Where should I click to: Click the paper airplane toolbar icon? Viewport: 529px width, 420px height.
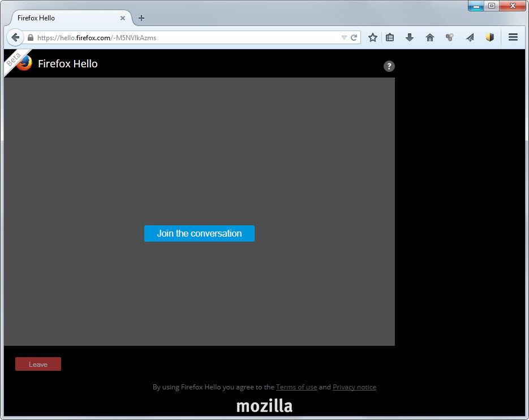(x=470, y=37)
